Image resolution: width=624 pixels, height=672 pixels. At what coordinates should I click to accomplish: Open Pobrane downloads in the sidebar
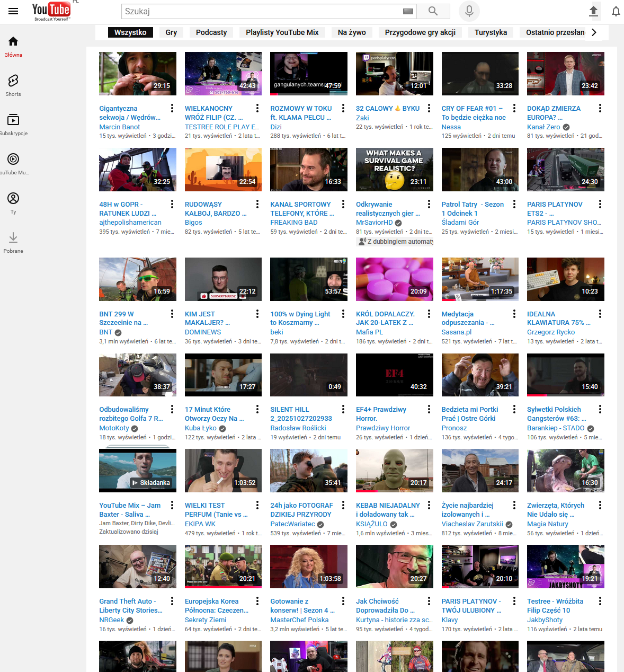click(x=13, y=242)
